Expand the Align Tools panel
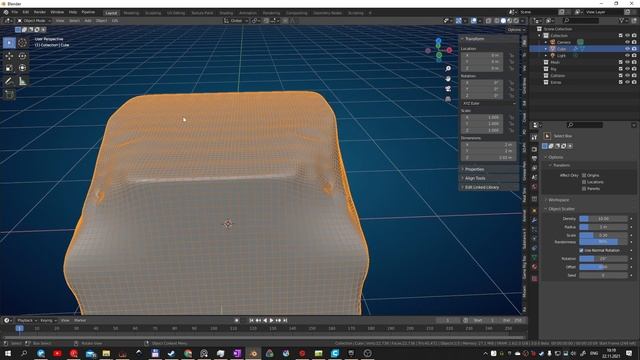The height and width of the screenshot is (360, 640). point(475,178)
